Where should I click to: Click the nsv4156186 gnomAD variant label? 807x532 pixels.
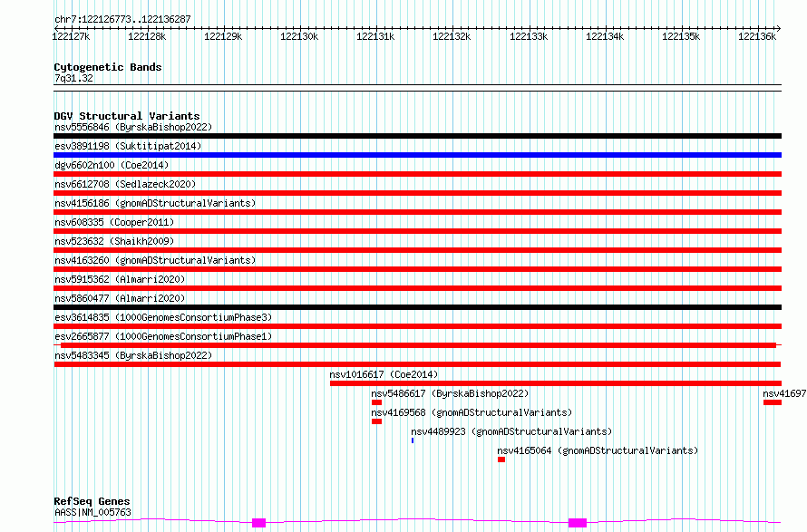tap(155, 203)
